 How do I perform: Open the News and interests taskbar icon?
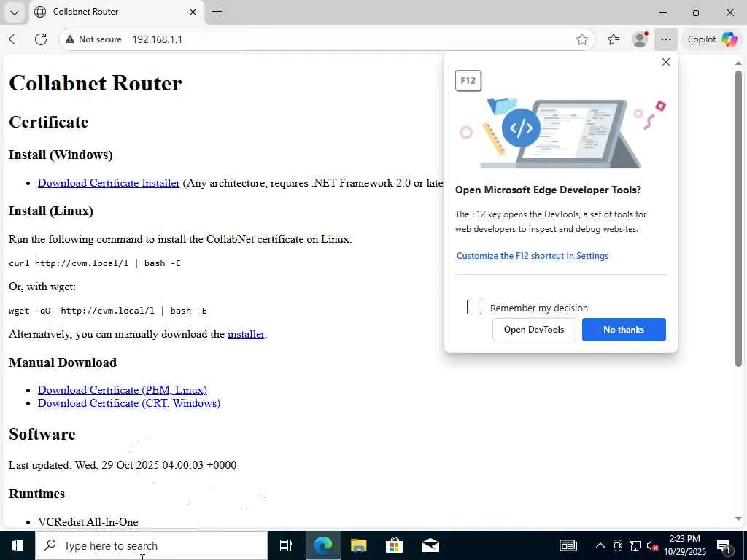568,545
